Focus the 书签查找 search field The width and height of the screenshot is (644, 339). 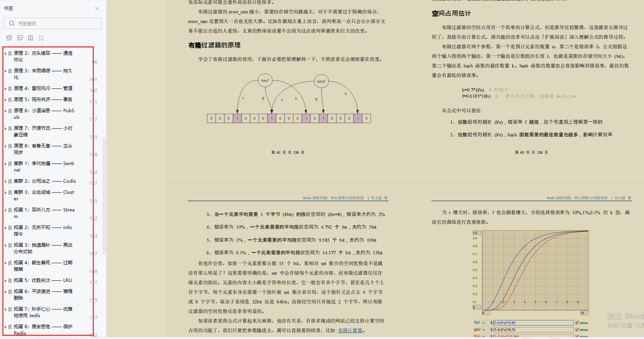coord(53,23)
